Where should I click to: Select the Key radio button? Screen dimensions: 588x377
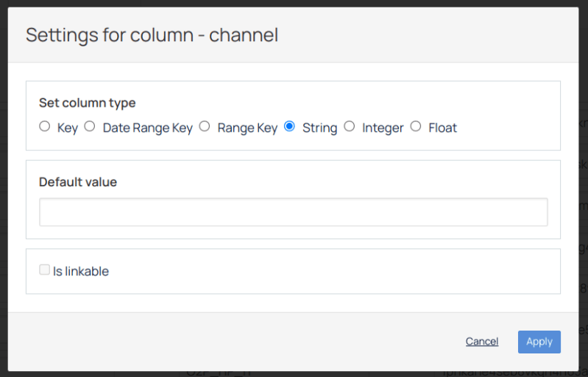(45, 127)
